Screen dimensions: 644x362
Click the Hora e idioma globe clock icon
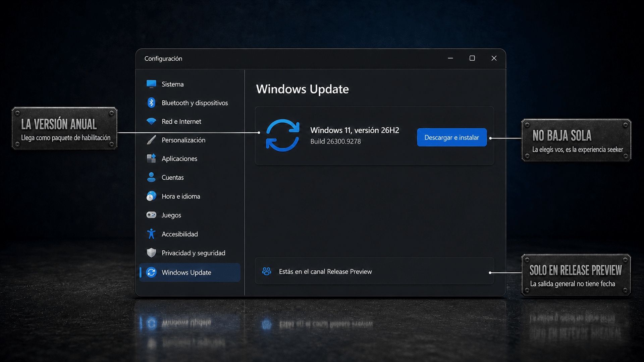(x=151, y=196)
